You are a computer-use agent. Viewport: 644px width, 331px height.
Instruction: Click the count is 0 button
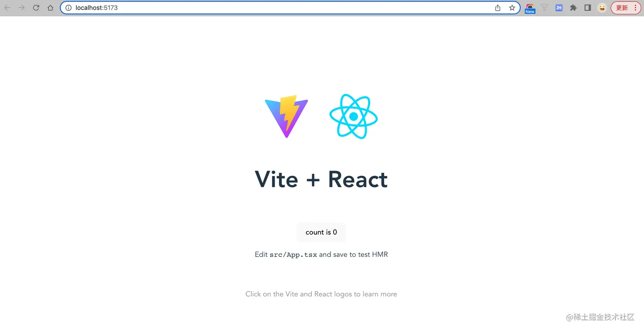pos(321,232)
